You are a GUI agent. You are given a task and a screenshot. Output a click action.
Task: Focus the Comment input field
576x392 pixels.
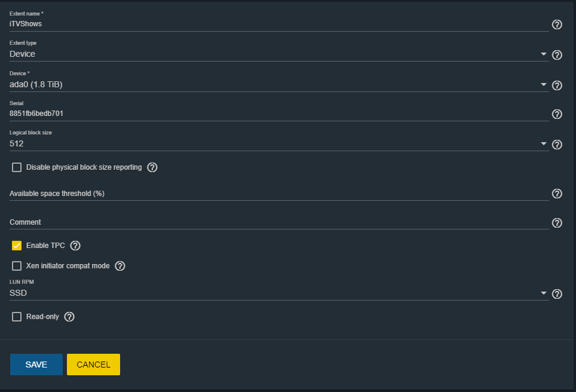coord(279,222)
